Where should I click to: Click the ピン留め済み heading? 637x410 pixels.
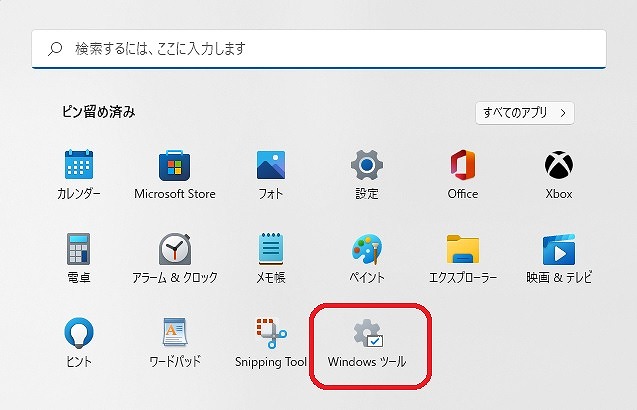click(x=99, y=112)
